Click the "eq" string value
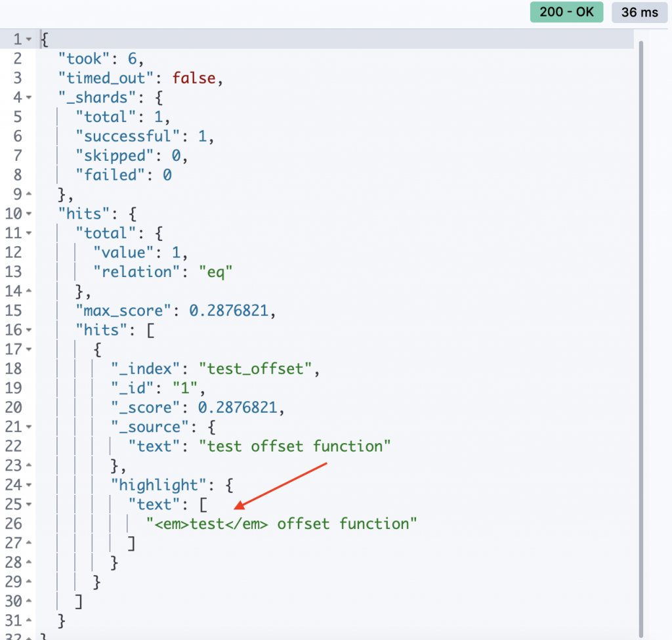 [x=215, y=272]
